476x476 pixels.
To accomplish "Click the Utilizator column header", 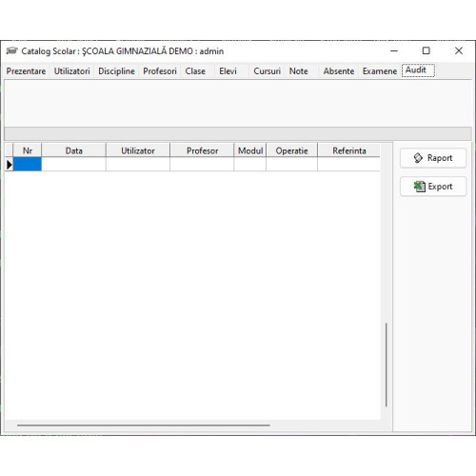I will (138, 150).
